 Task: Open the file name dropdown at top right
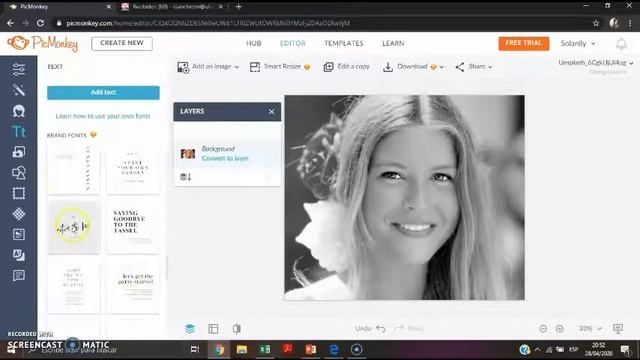coord(596,63)
